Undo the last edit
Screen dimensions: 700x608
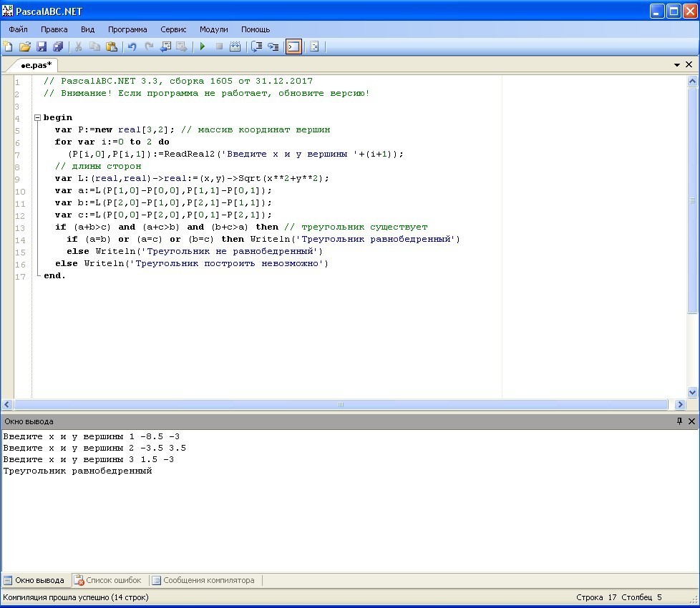pos(132,46)
